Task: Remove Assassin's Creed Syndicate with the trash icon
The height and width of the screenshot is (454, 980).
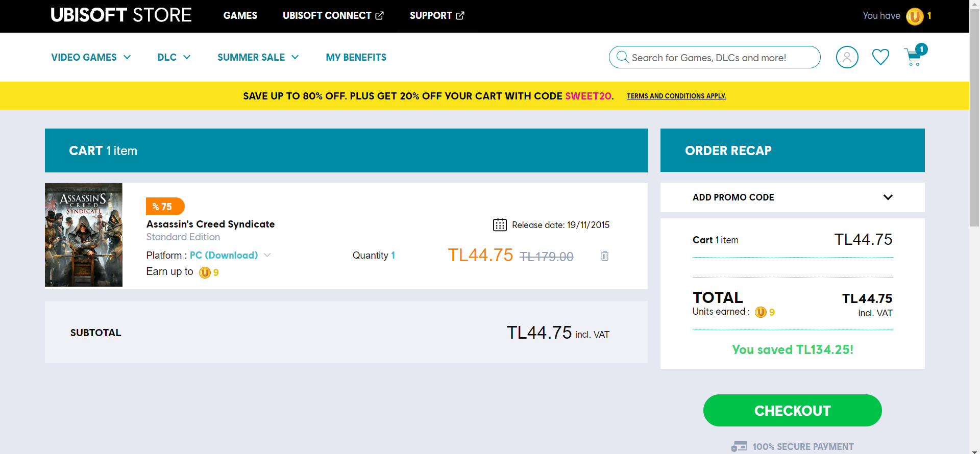Action: pos(605,256)
